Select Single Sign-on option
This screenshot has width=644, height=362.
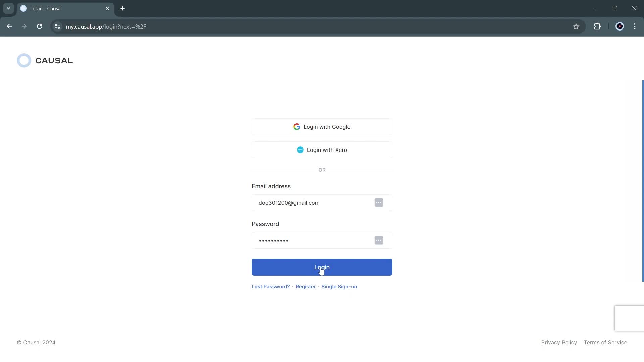[x=339, y=286]
